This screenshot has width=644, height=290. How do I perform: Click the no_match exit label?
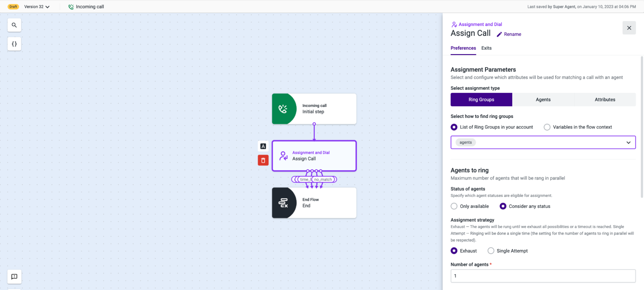(x=323, y=179)
